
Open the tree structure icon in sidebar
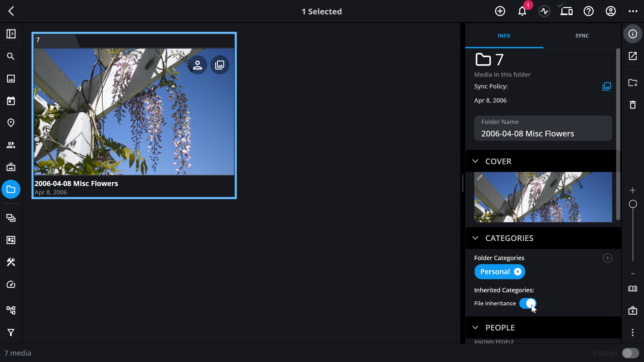(11, 310)
